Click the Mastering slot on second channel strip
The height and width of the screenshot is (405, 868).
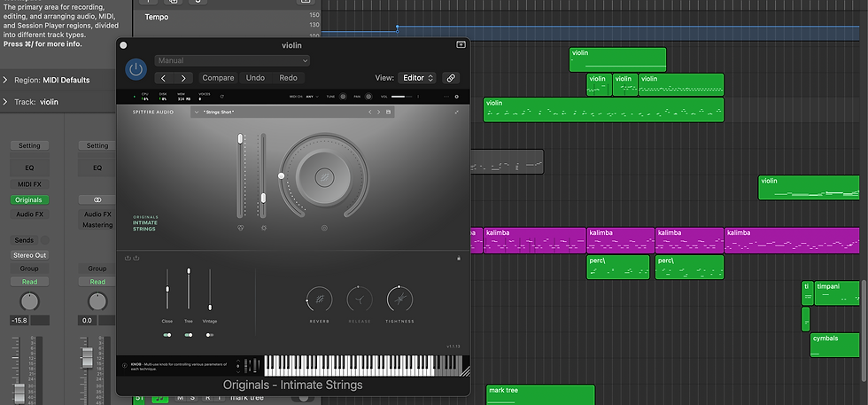(97, 225)
